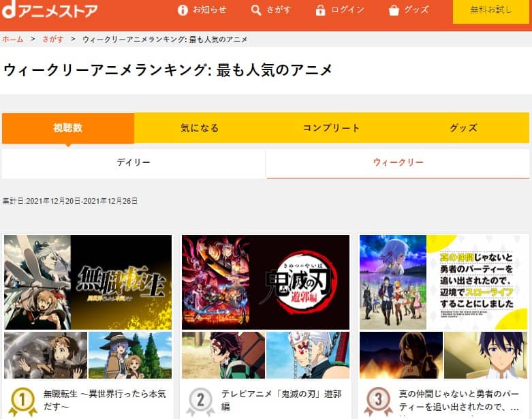
Task: Switch to the 気になる tab
Action: click(200, 128)
